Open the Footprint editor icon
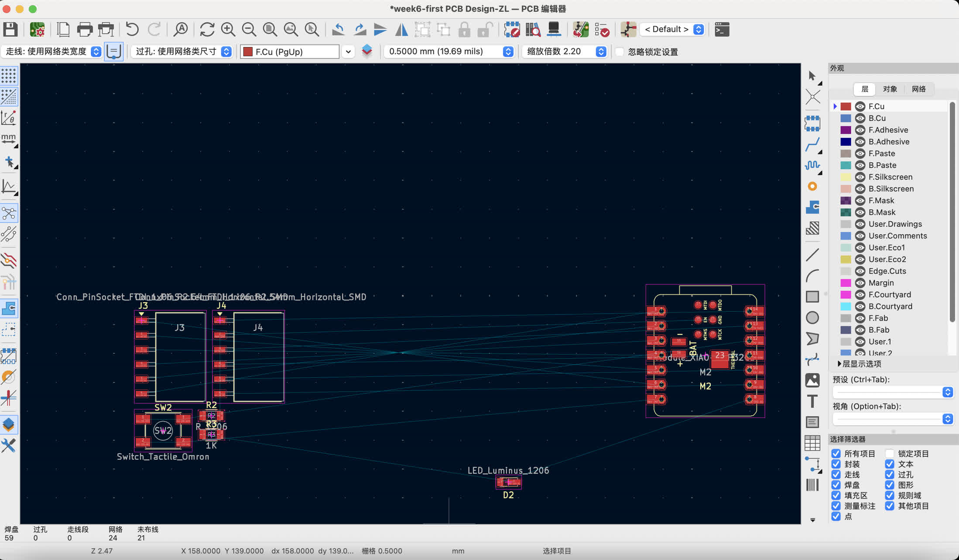 coord(512,30)
